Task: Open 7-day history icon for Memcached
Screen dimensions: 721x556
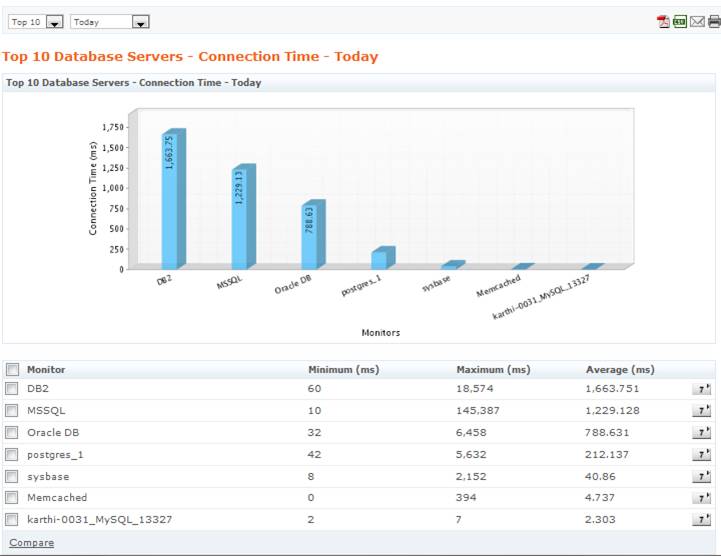Action: tap(702, 498)
